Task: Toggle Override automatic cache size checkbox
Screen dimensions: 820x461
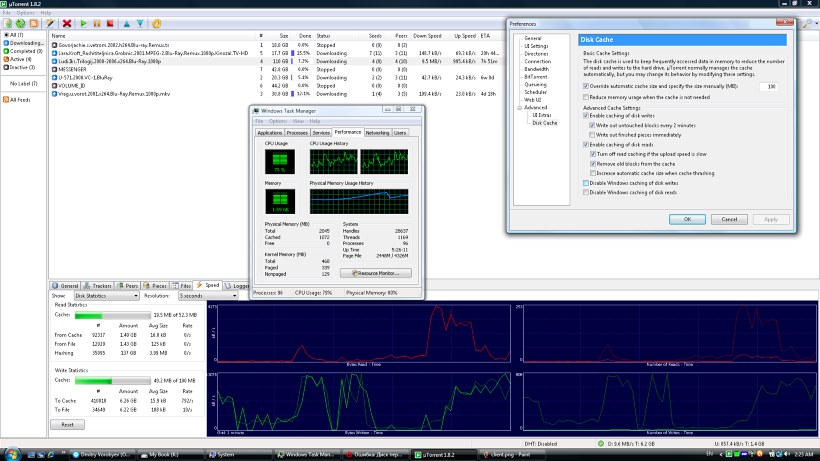Action: tap(585, 87)
